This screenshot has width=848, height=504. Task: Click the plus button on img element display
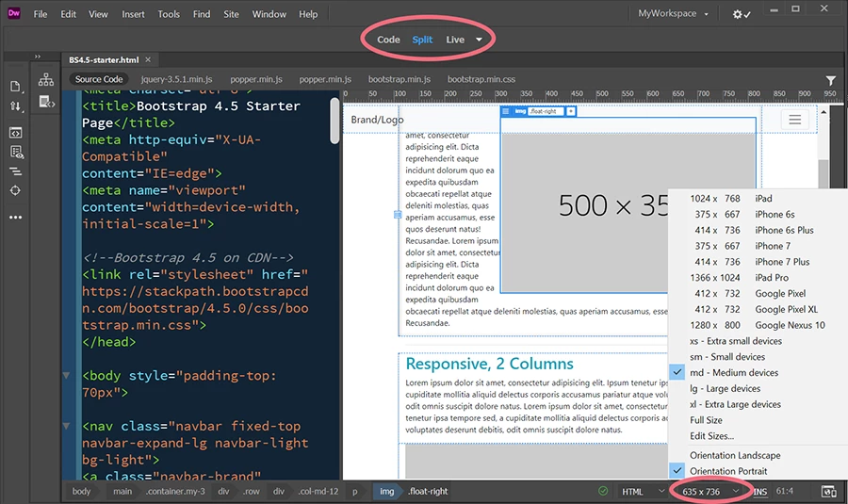(571, 111)
